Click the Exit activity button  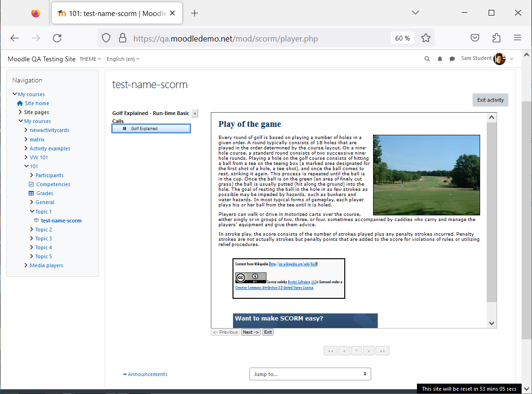pyautogui.click(x=490, y=100)
